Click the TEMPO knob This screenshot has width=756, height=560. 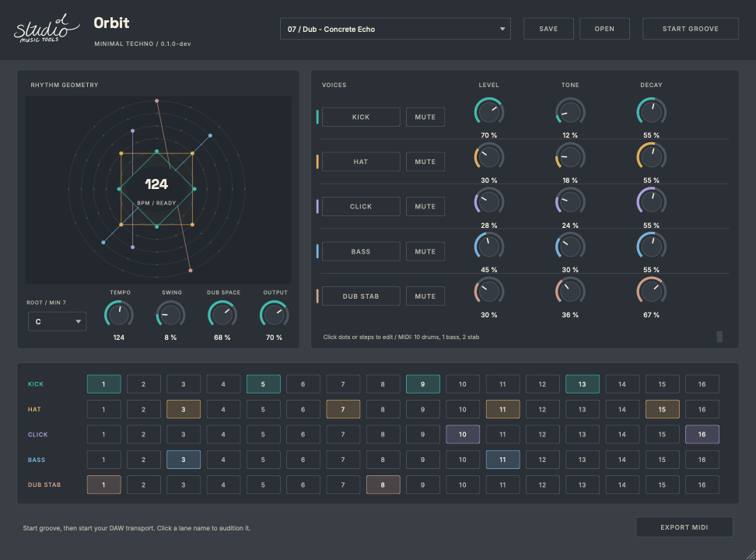119,315
